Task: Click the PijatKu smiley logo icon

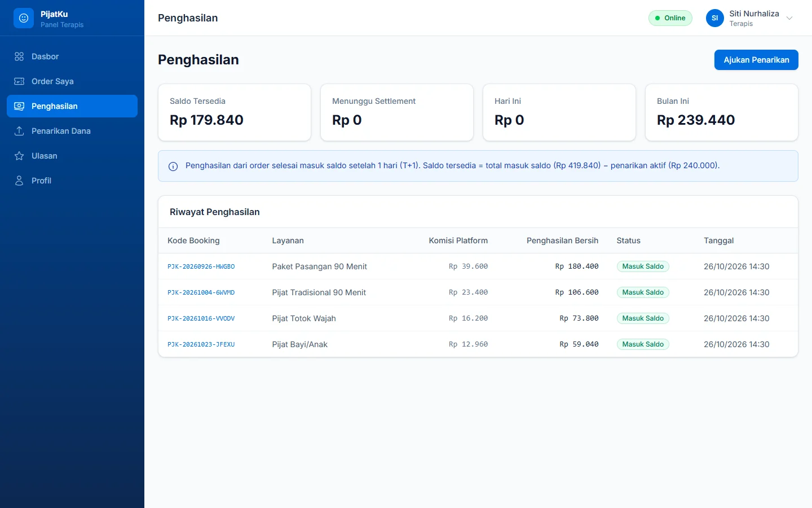Action: point(24,18)
